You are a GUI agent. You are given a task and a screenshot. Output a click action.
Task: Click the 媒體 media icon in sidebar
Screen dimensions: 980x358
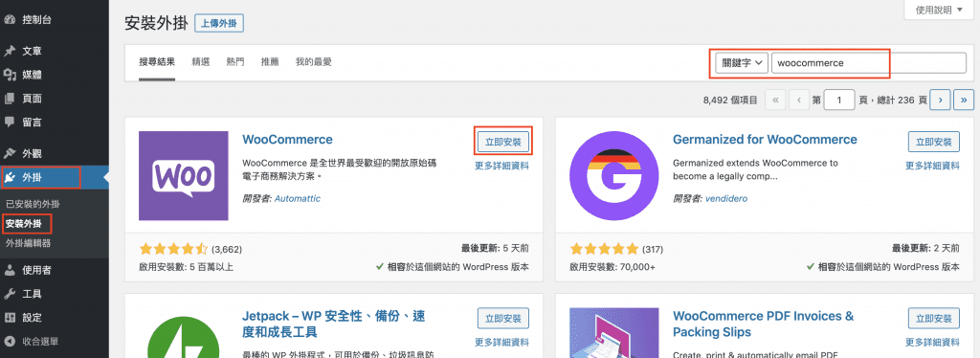pos(10,75)
